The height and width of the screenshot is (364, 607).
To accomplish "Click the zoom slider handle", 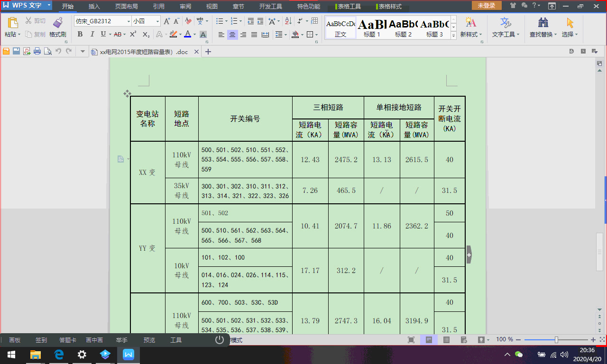I will 556,339.
